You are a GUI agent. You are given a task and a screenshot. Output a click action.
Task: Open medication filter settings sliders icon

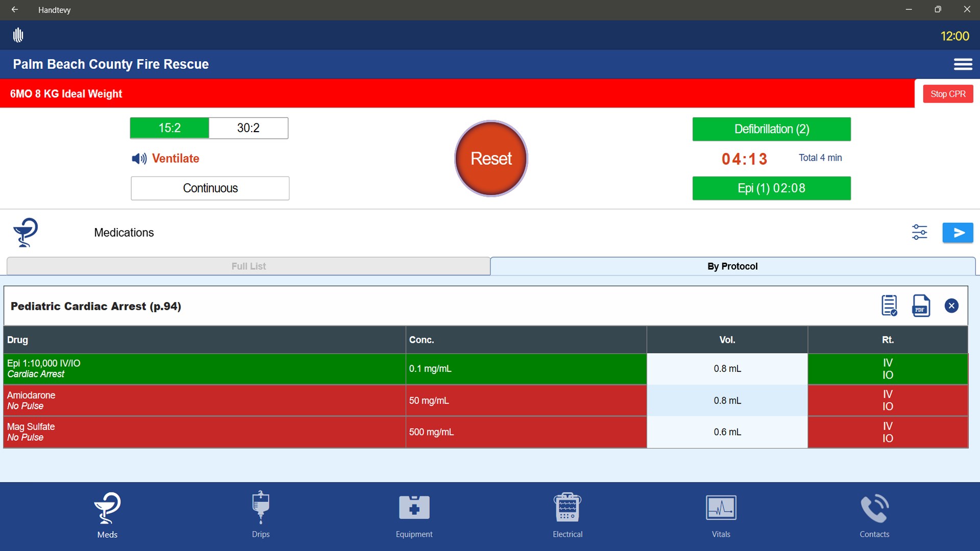(919, 232)
